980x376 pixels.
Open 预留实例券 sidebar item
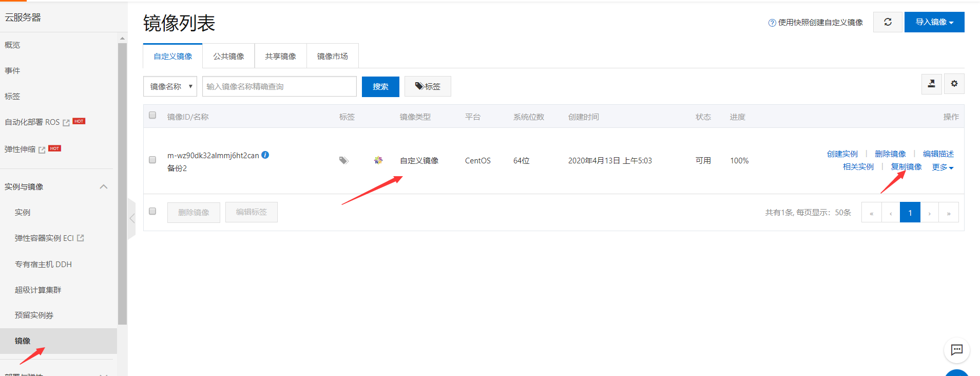(x=34, y=315)
